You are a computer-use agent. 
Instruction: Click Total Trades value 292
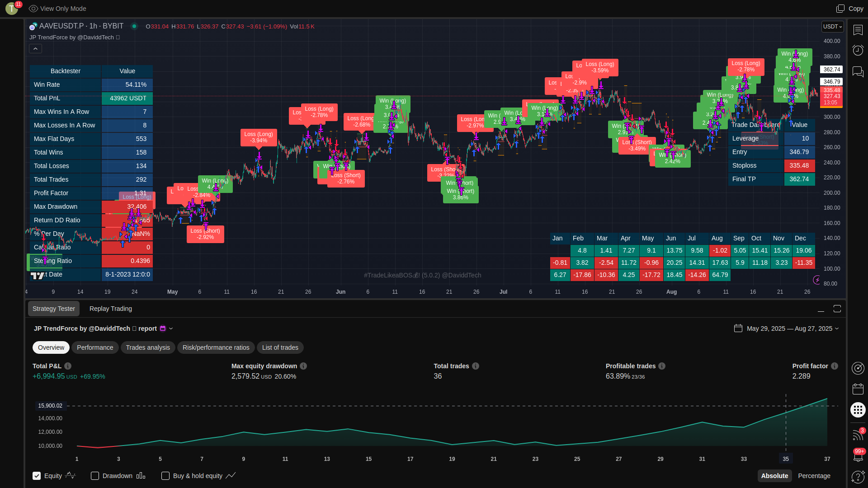click(x=127, y=179)
